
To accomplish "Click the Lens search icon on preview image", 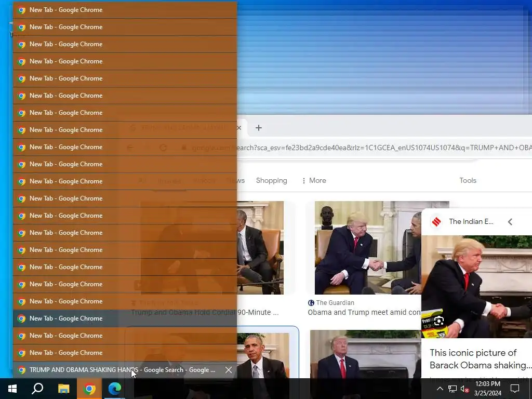I will point(438,321).
